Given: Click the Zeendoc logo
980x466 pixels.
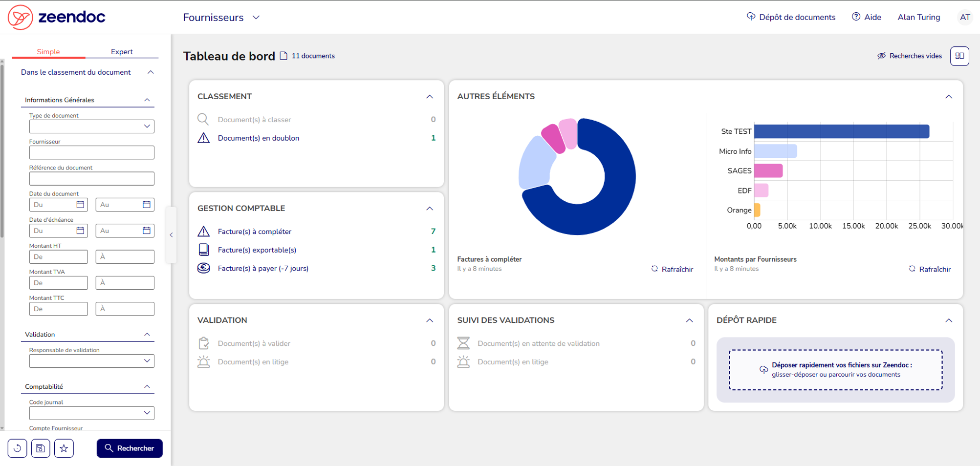Looking at the screenshot, I should [57, 17].
